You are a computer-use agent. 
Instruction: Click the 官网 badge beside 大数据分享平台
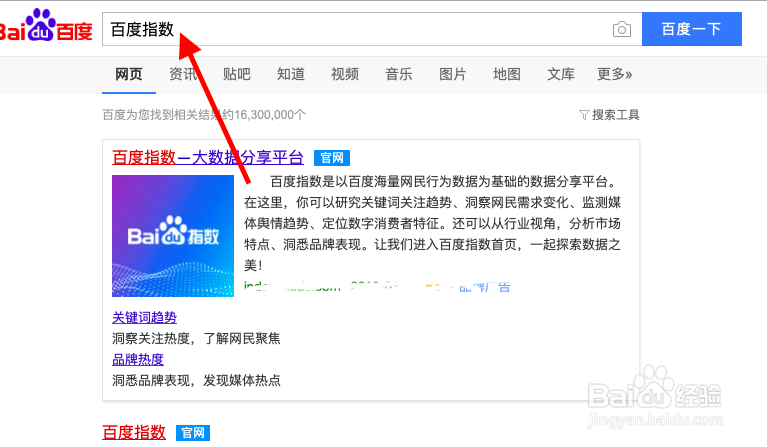point(332,158)
